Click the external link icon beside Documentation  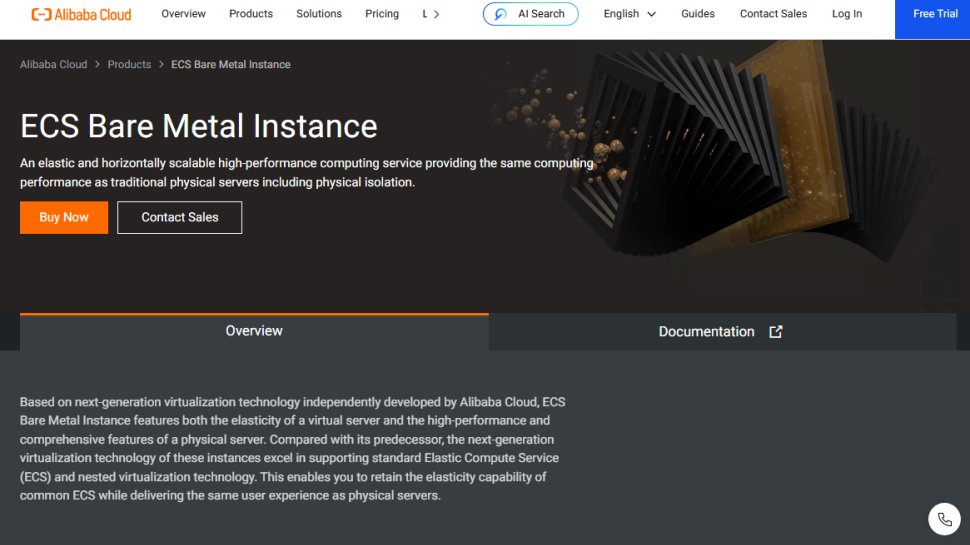click(776, 332)
